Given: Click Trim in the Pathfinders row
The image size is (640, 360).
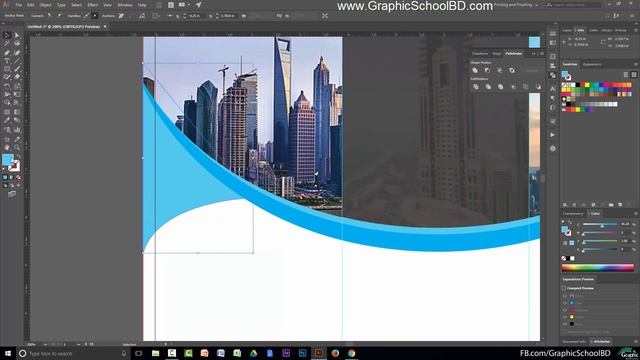Looking at the screenshot, I should coord(488,87).
